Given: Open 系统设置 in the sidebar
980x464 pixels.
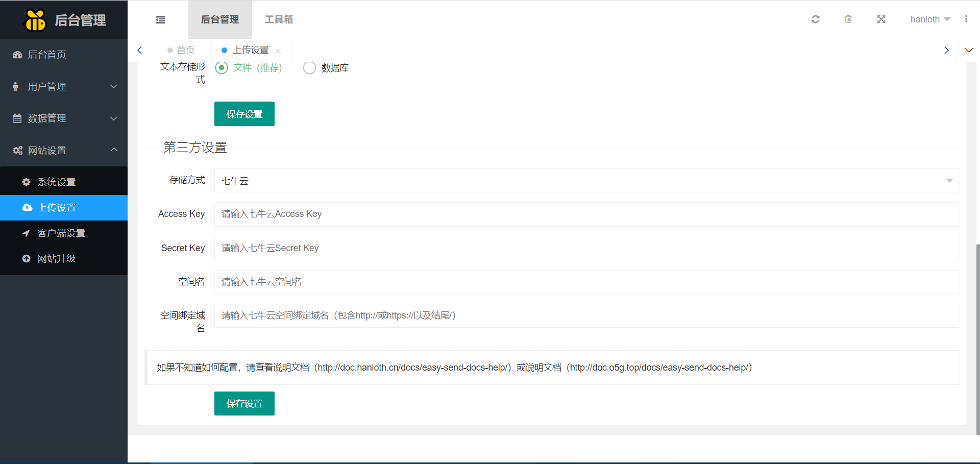Looking at the screenshot, I should click(57, 182).
